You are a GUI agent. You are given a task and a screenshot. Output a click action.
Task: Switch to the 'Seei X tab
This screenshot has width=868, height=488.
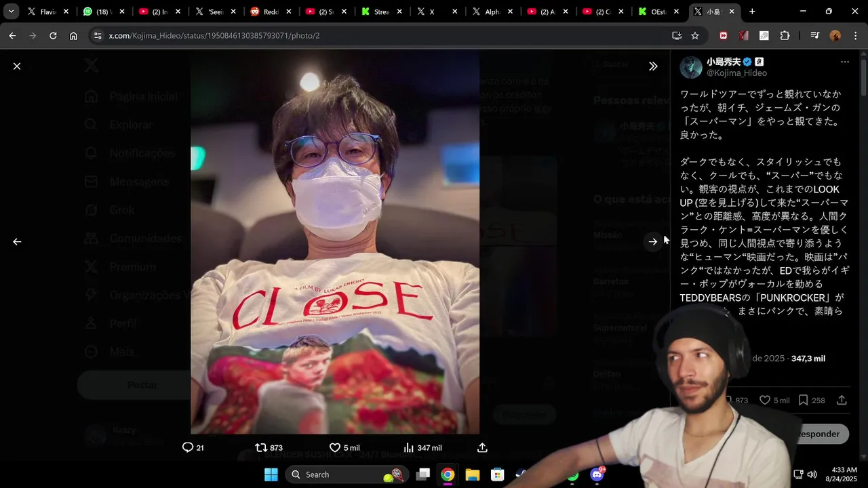[214, 12]
